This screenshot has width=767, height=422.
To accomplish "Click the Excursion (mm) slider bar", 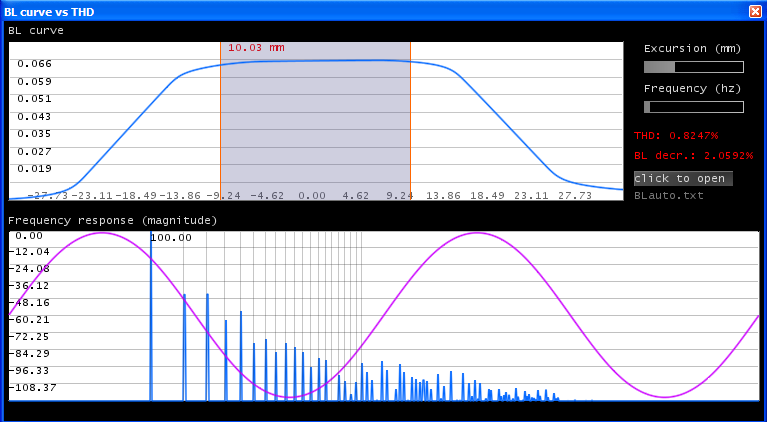I will tap(694, 67).
